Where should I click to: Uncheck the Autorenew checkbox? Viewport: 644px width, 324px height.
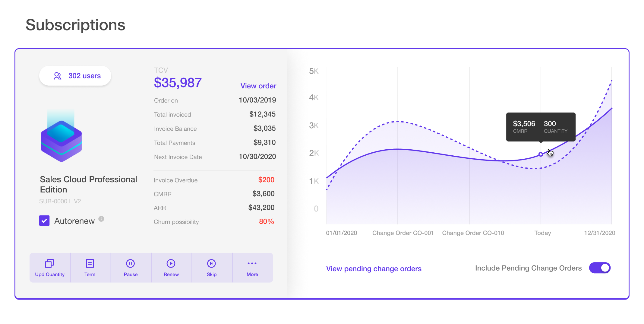44,221
